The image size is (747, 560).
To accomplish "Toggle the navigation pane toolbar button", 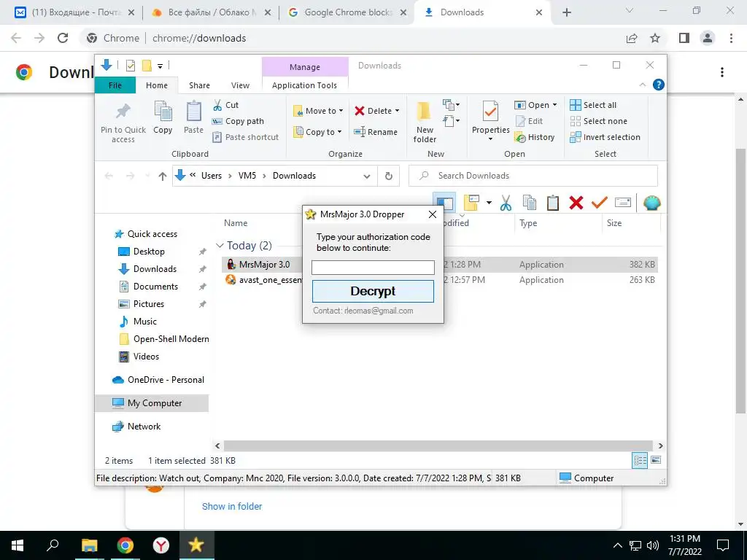I will click(x=444, y=203).
